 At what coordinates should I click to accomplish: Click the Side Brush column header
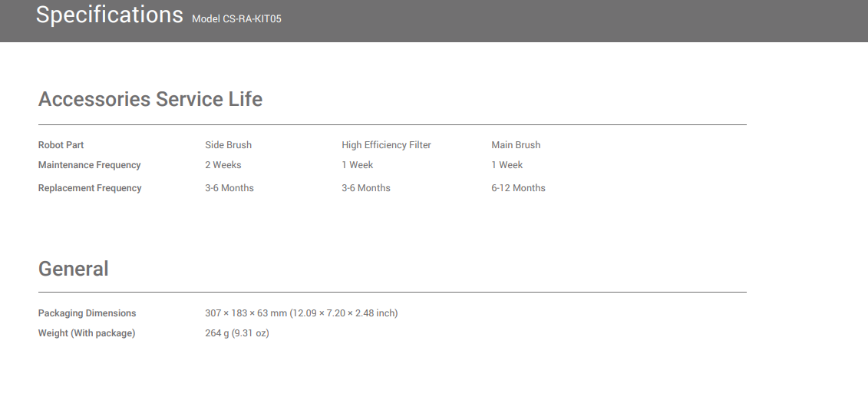coord(228,145)
